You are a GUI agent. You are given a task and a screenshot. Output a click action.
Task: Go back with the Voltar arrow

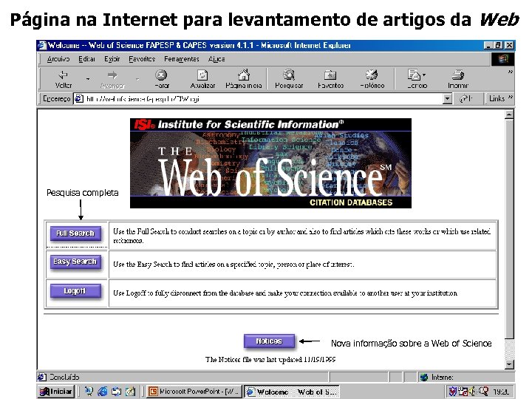coord(64,78)
